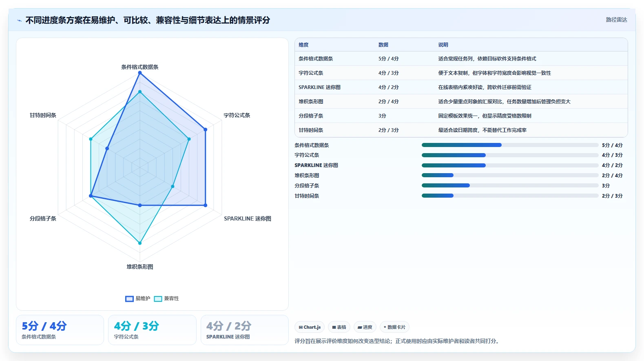Click the 易维护 point on 堆积条形图 axis
Image resolution: width=644 pixels, height=361 pixels.
point(140,205)
